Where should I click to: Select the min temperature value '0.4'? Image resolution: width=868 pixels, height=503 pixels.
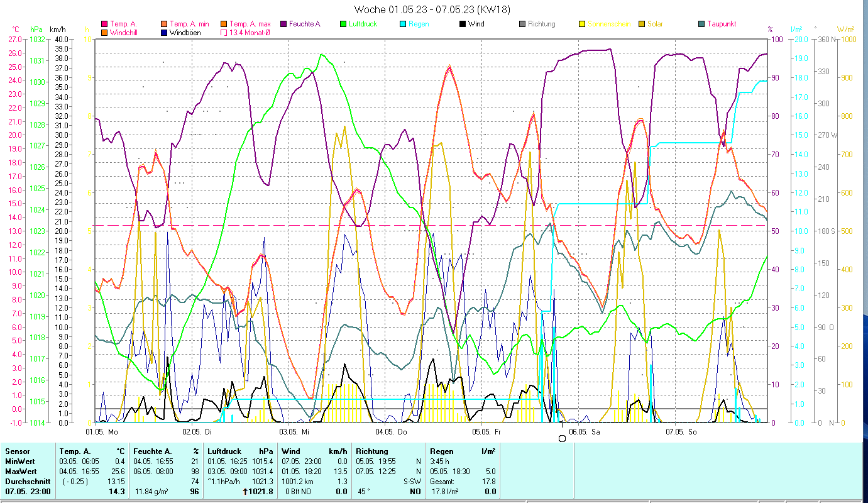(x=119, y=462)
